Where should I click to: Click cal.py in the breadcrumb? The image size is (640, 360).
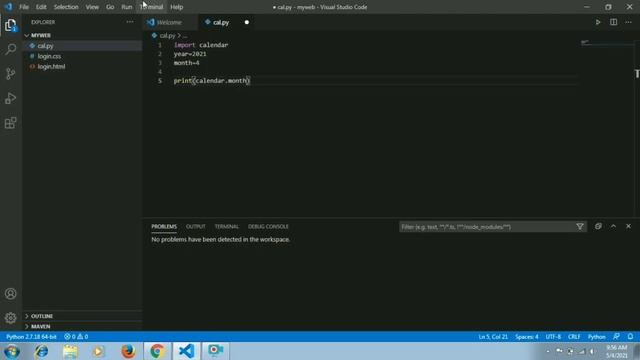pos(167,36)
